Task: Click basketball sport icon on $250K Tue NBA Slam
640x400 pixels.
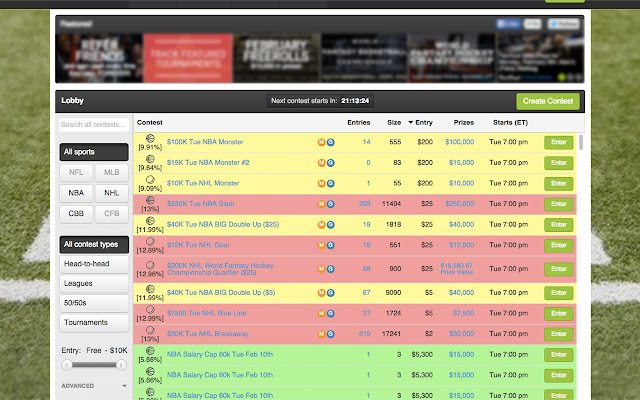Action: (x=150, y=200)
